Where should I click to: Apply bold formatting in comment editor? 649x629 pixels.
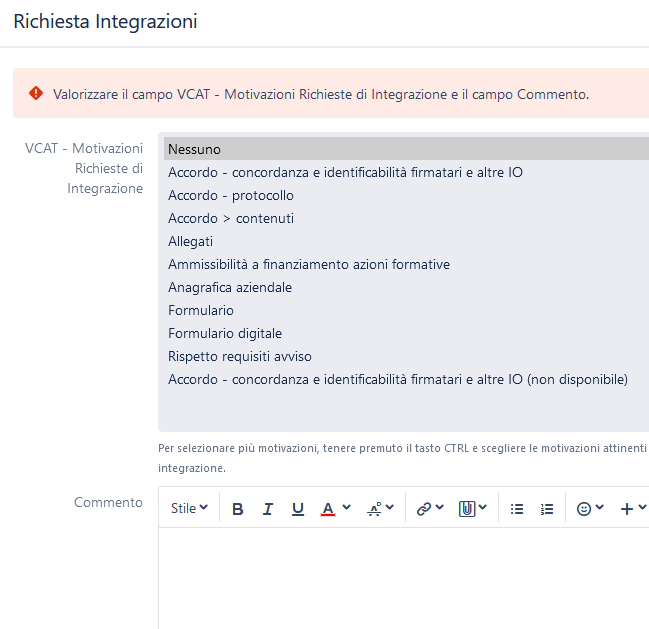tap(238, 509)
